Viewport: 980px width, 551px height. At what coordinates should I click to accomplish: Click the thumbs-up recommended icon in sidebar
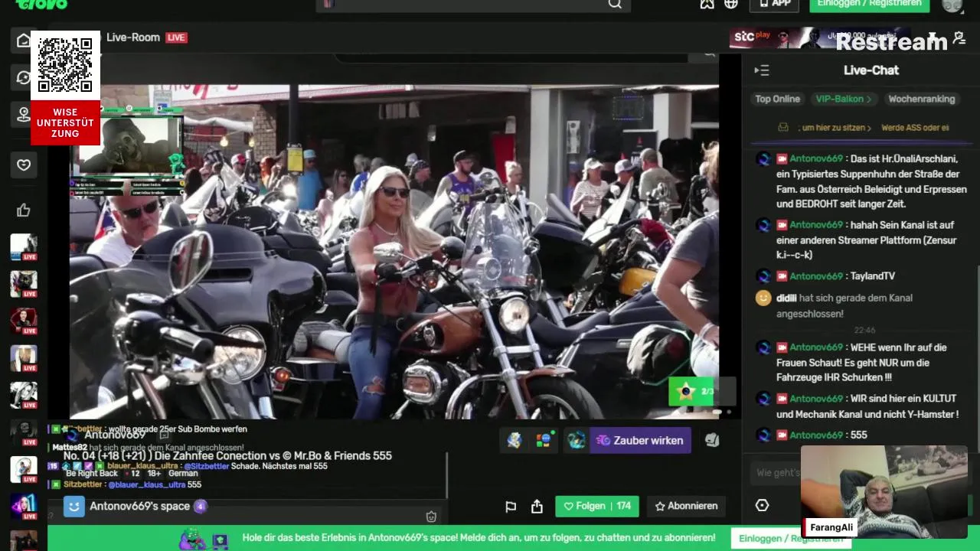24,210
